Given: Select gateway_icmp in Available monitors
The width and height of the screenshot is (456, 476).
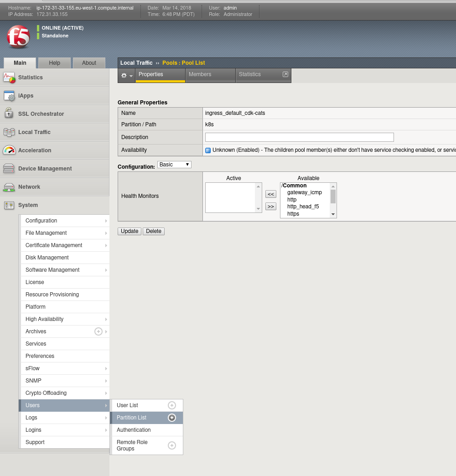Looking at the screenshot, I should 304,192.
